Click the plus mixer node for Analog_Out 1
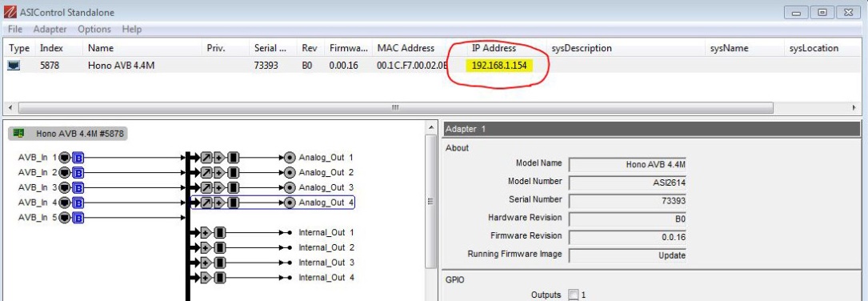 [x=219, y=158]
